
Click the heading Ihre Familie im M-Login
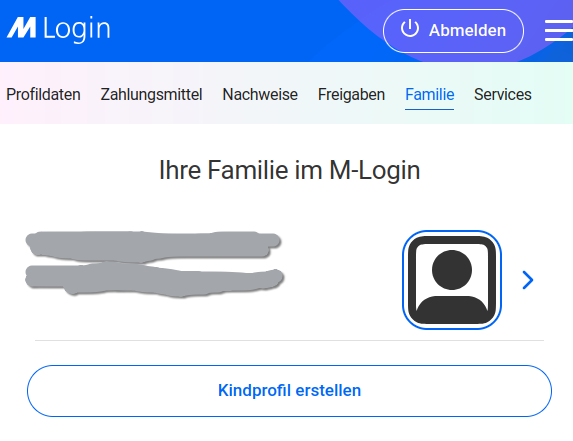click(x=289, y=170)
